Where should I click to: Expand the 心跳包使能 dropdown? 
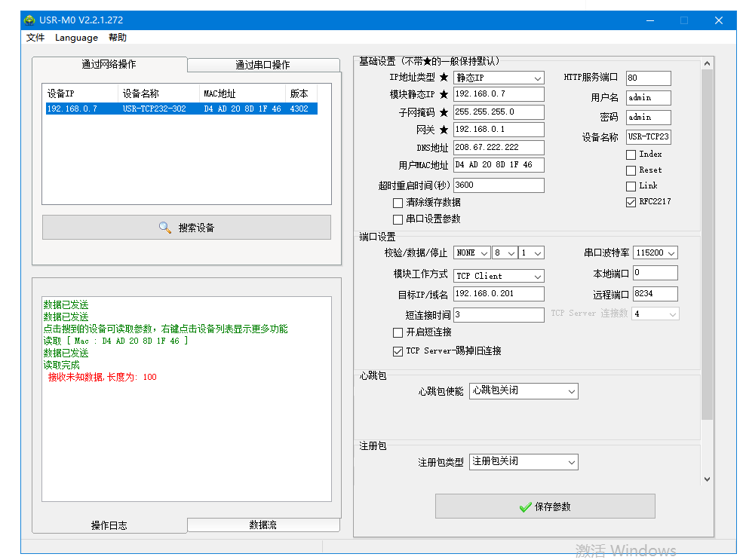tap(523, 391)
